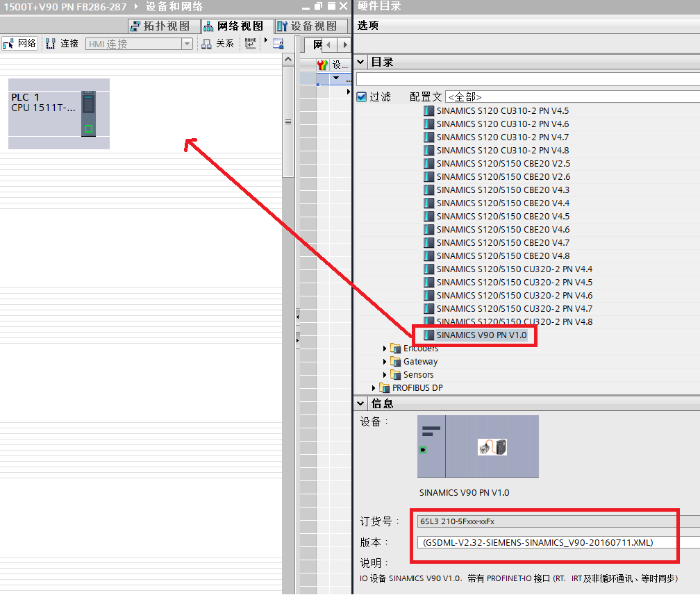Click the network view vertical scrollbar thumb

click(x=288, y=122)
